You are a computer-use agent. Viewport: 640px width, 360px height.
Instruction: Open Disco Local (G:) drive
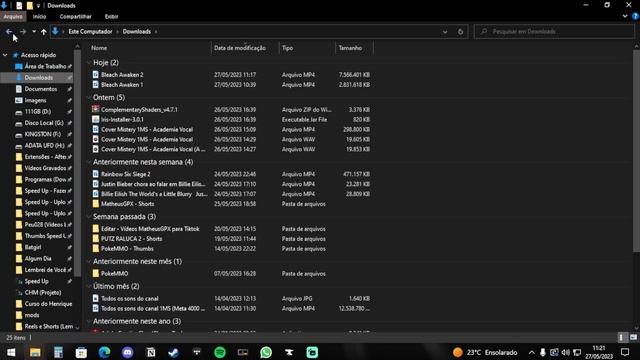[x=44, y=123]
